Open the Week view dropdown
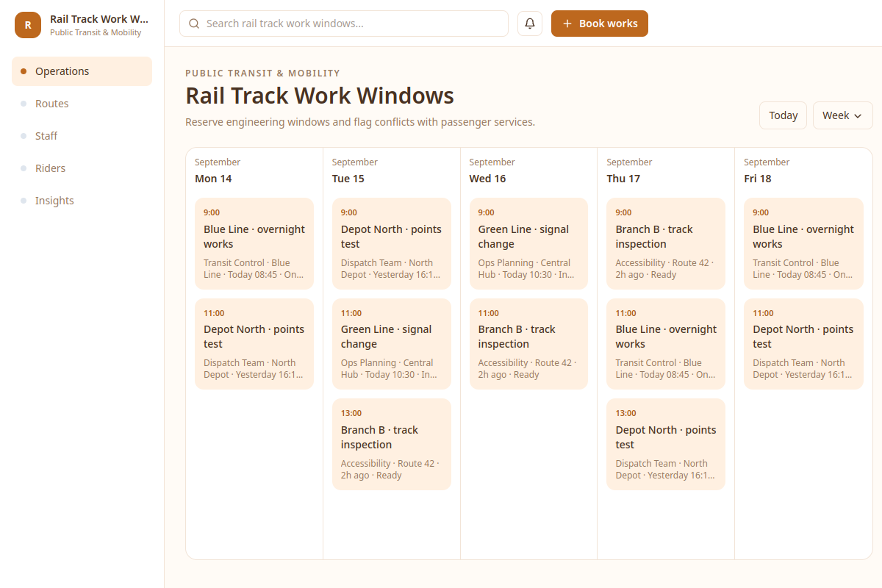The height and width of the screenshot is (588, 882). click(843, 115)
